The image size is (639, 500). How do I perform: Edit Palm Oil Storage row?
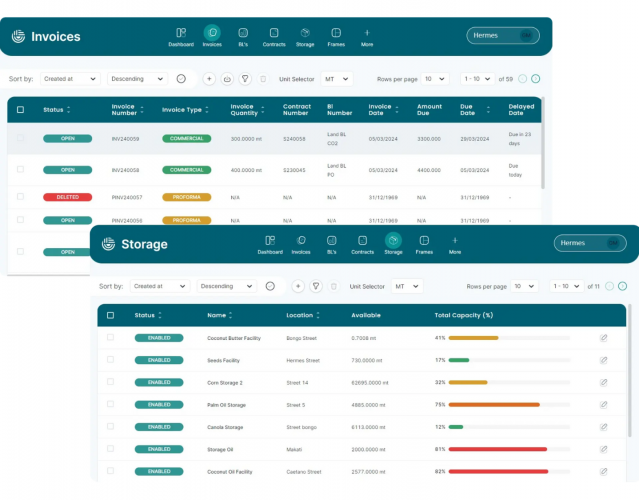604,405
